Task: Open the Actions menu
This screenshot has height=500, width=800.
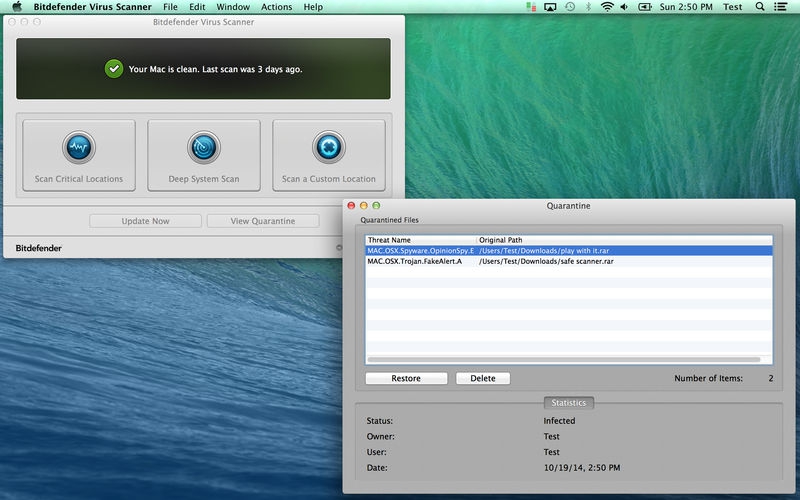Action: (277, 7)
